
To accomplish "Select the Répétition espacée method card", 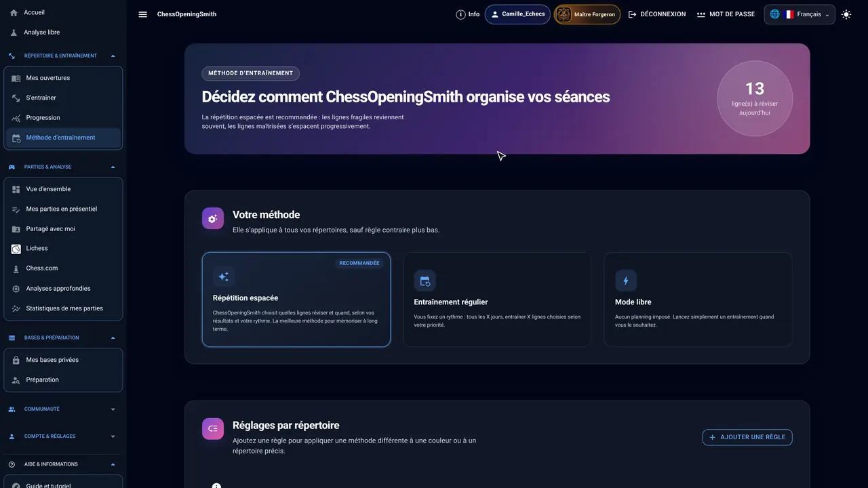I will (296, 300).
